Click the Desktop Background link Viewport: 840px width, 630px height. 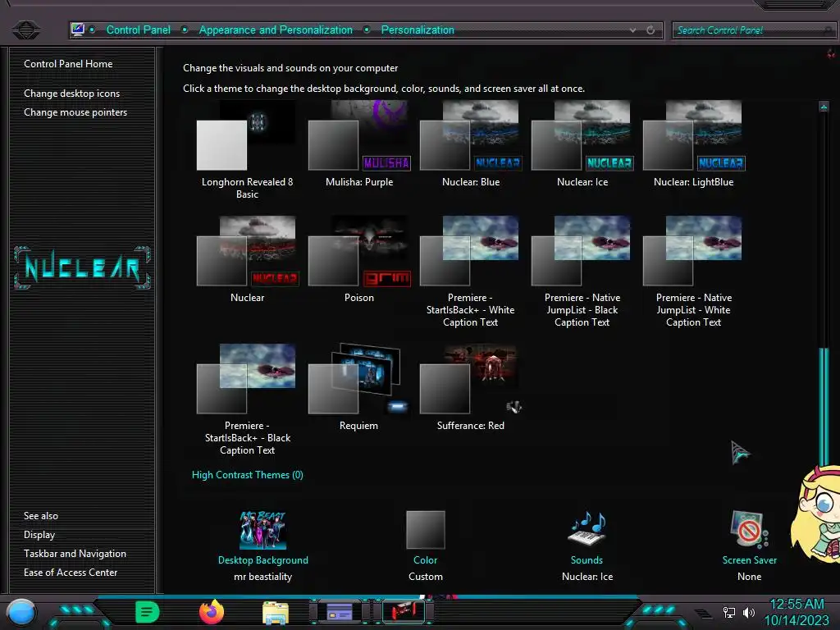263,559
